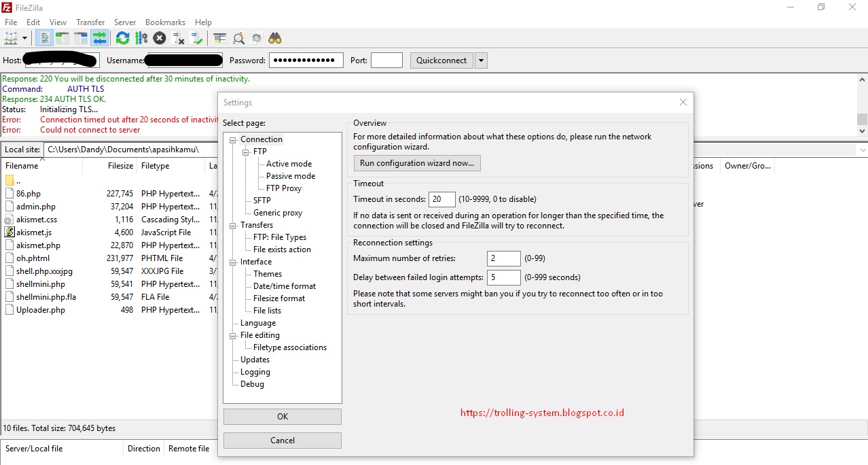Viewport: 868px width, 465px height.
Task: Toggle the message log display icon
Action: click(45, 38)
